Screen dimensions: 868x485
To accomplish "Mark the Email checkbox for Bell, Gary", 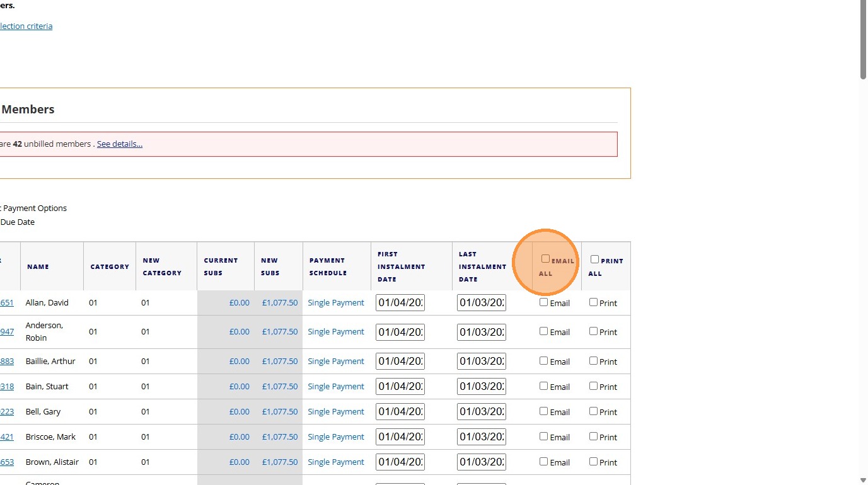I will (x=543, y=411).
